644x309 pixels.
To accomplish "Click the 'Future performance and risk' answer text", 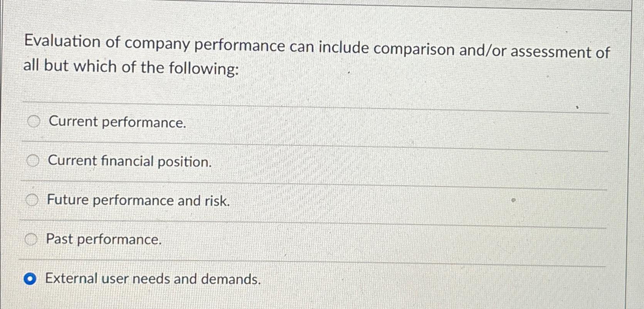I will [x=138, y=201].
